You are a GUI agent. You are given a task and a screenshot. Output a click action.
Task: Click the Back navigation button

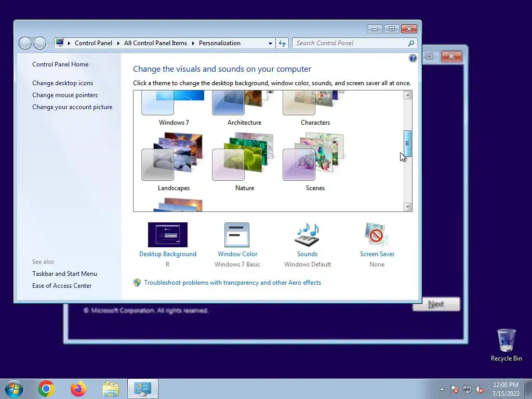tap(25, 43)
